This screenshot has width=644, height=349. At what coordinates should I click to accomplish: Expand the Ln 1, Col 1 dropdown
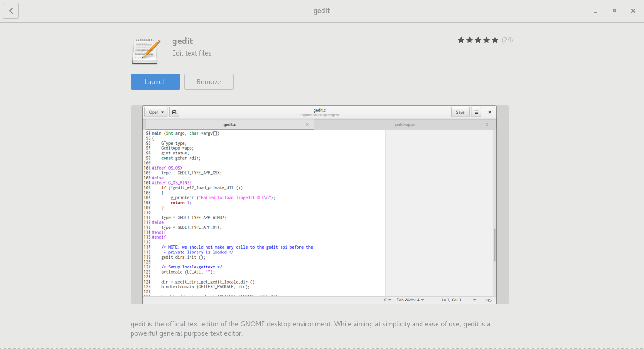click(x=474, y=300)
